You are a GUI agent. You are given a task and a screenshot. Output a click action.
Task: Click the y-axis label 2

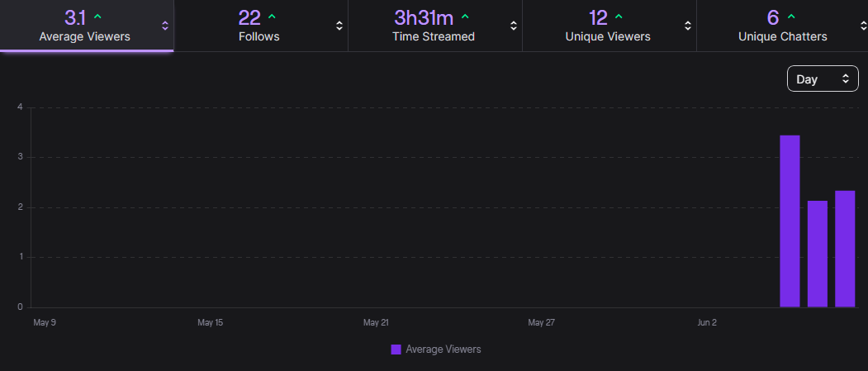pos(20,207)
